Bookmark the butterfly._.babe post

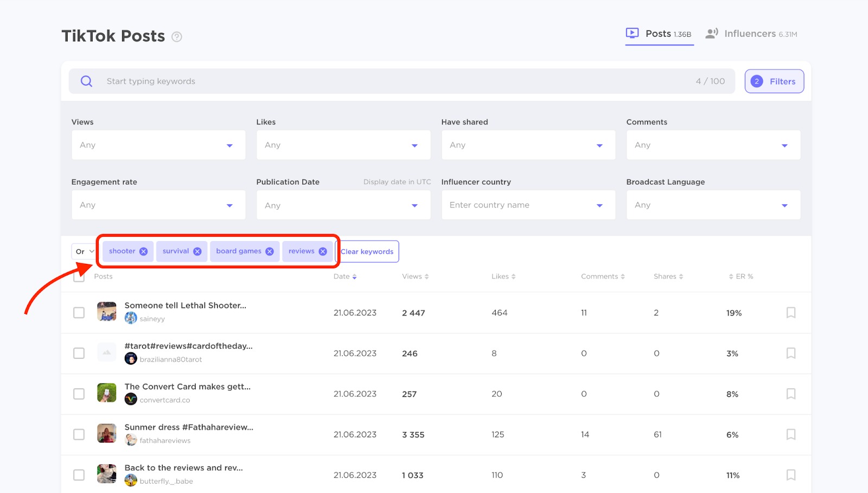791,475
